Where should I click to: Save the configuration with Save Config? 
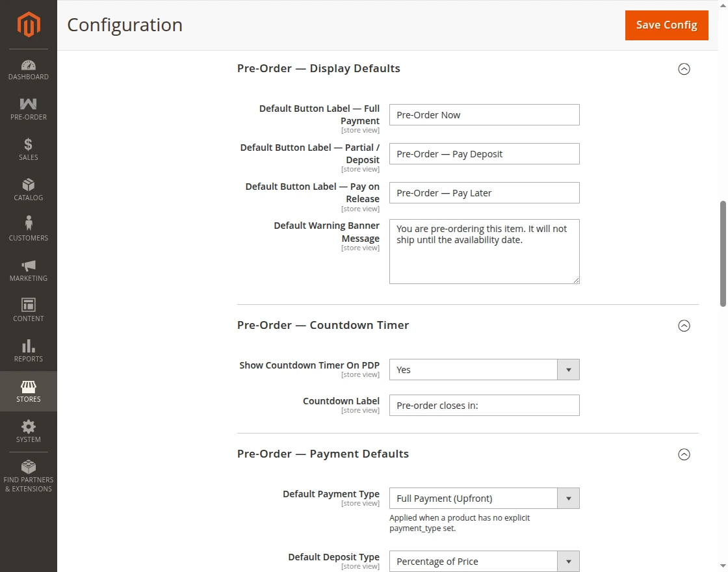tap(667, 25)
